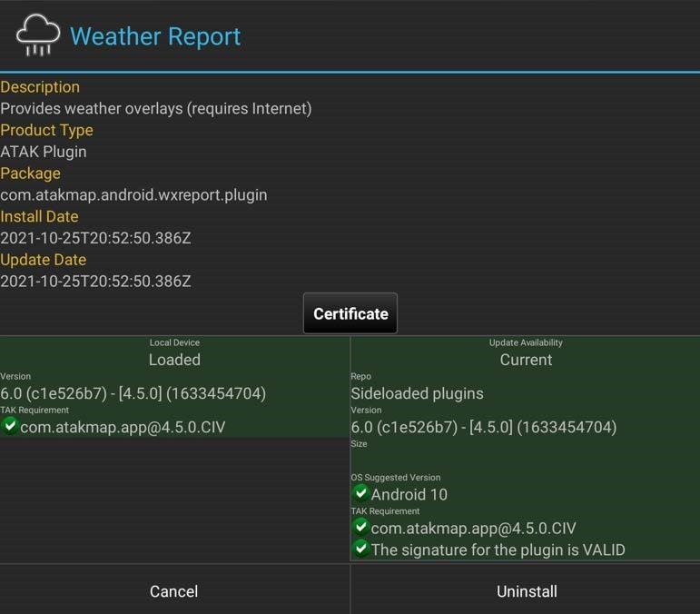Select the Weather Report title text
Viewport: 700px width, 614px height.
[155, 36]
